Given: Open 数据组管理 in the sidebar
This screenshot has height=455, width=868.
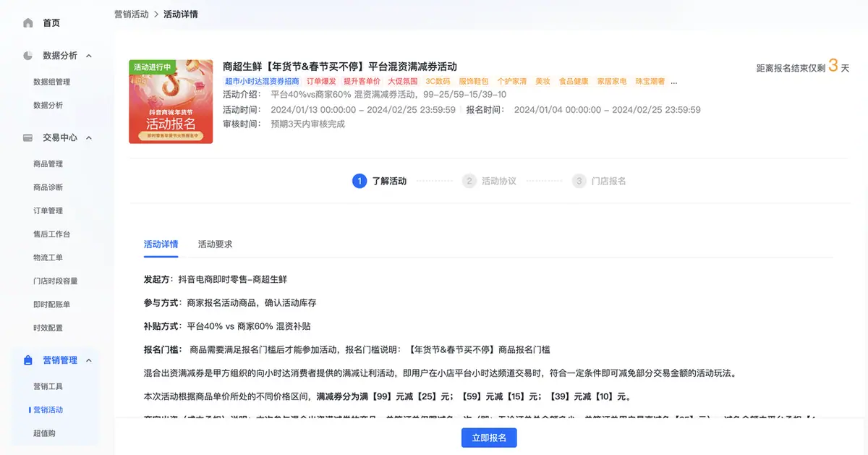Looking at the screenshot, I should [52, 82].
